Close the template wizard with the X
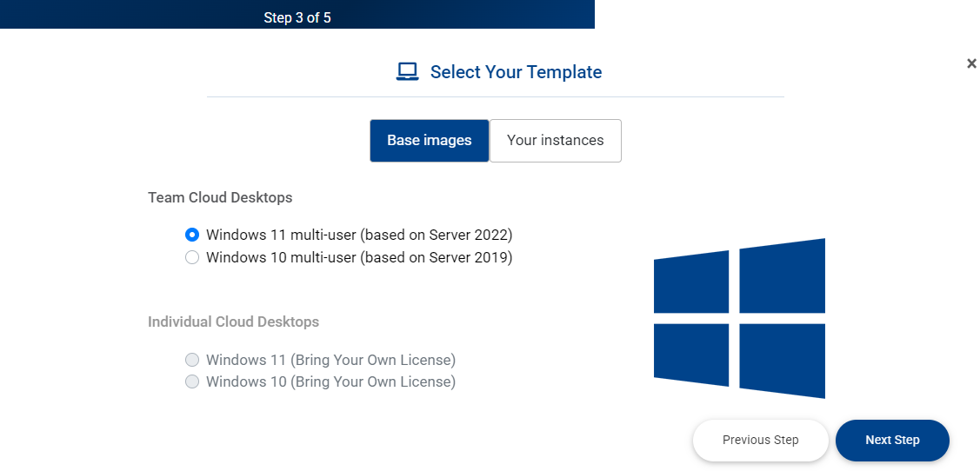This screenshot has height=471, width=980. coord(971,63)
